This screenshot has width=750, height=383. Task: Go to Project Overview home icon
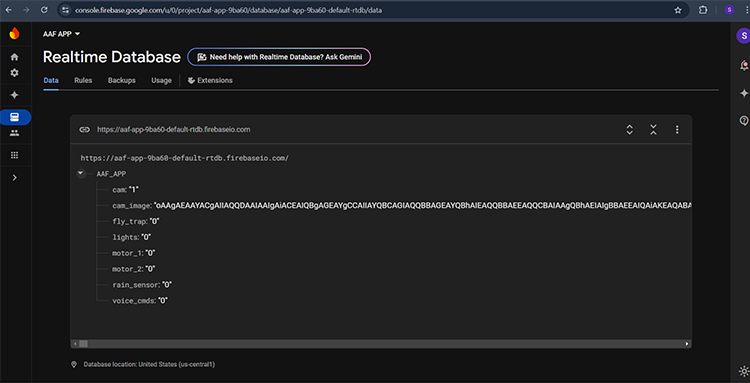tap(14, 57)
